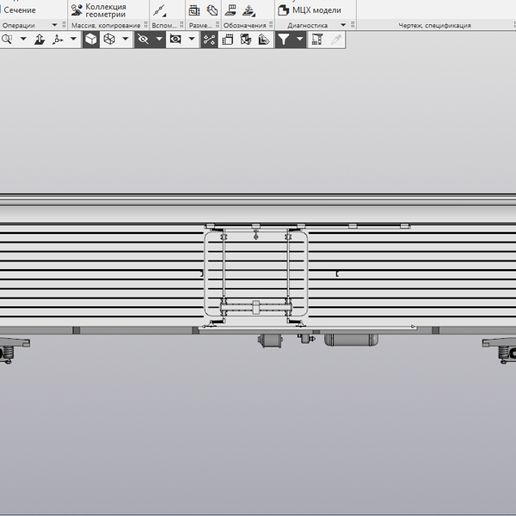
Task: Open the Чертеж, спецификация panel group
Action: [x=434, y=25]
